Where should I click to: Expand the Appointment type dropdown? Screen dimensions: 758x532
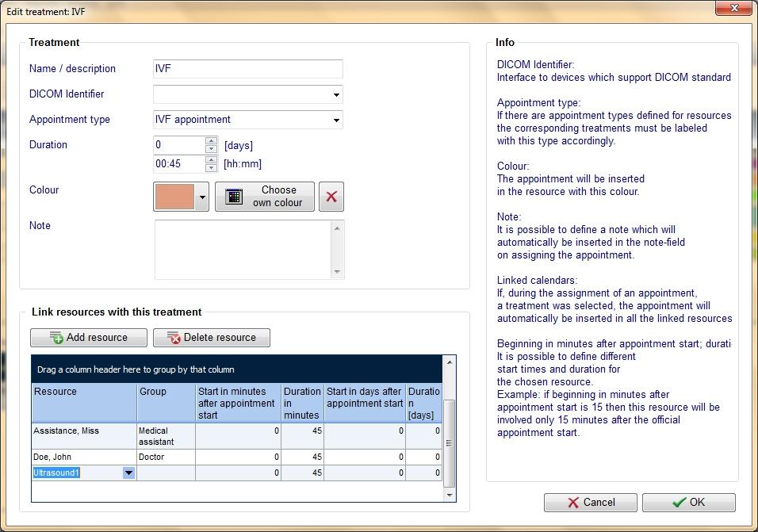[x=336, y=120]
